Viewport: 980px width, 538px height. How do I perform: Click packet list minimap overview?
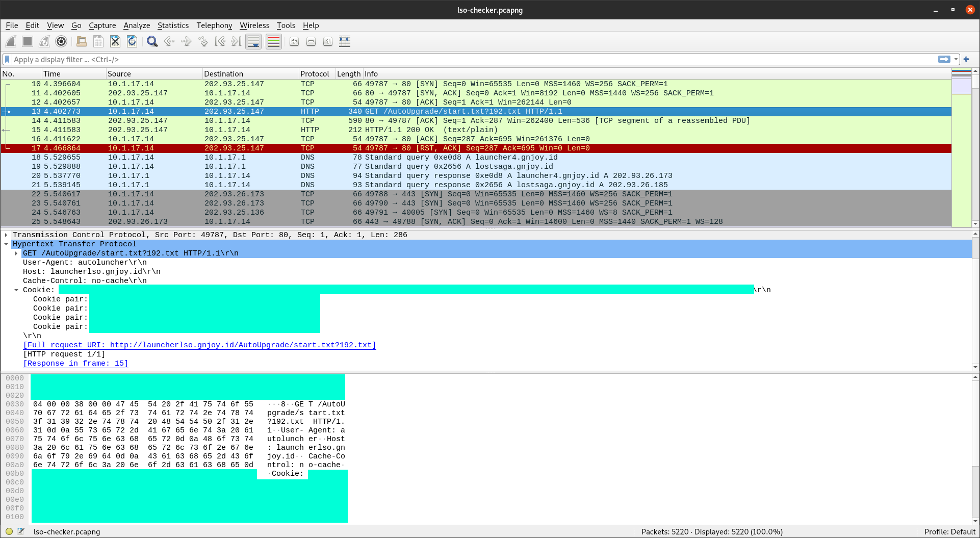click(962, 148)
